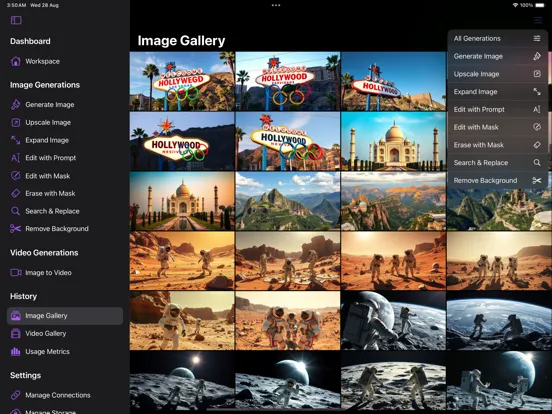Click the filter icon at top right
Viewport: 552px width, 414px height.
[x=538, y=20]
